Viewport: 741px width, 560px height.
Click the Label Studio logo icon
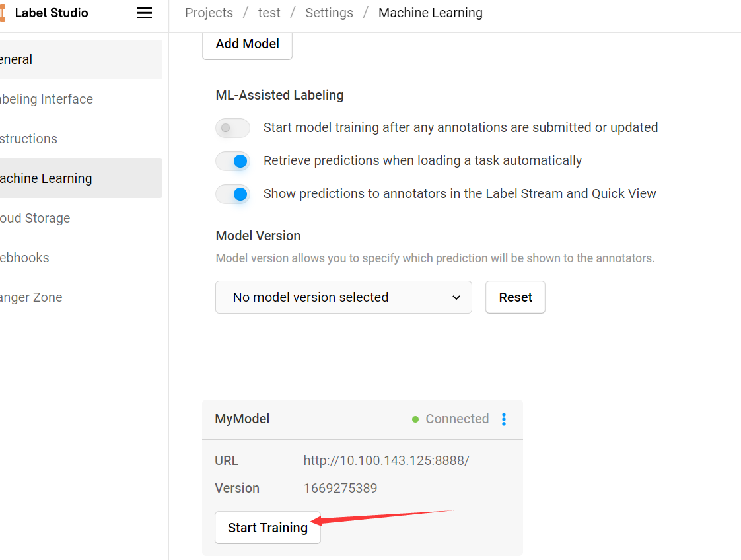(x=3, y=13)
